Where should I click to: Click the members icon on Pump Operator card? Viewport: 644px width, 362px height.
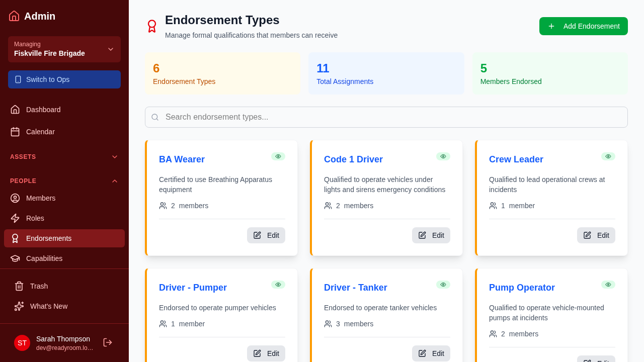click(x=493, y=334)
